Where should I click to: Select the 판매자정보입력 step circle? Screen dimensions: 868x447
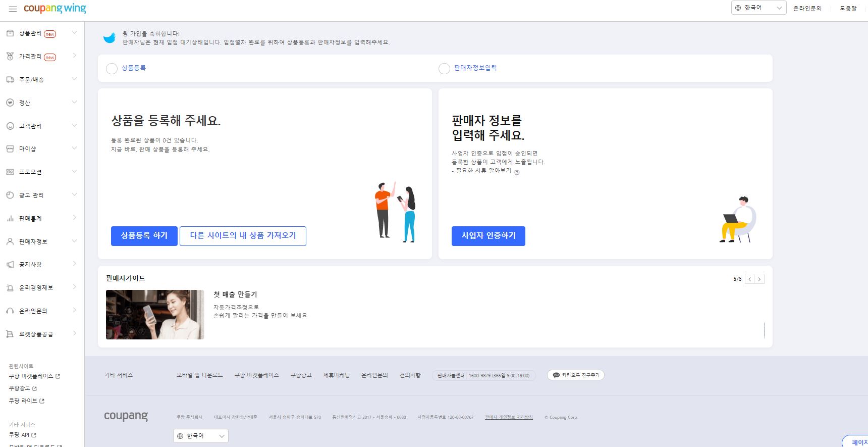pyautogui.click(x=444, y=69)
